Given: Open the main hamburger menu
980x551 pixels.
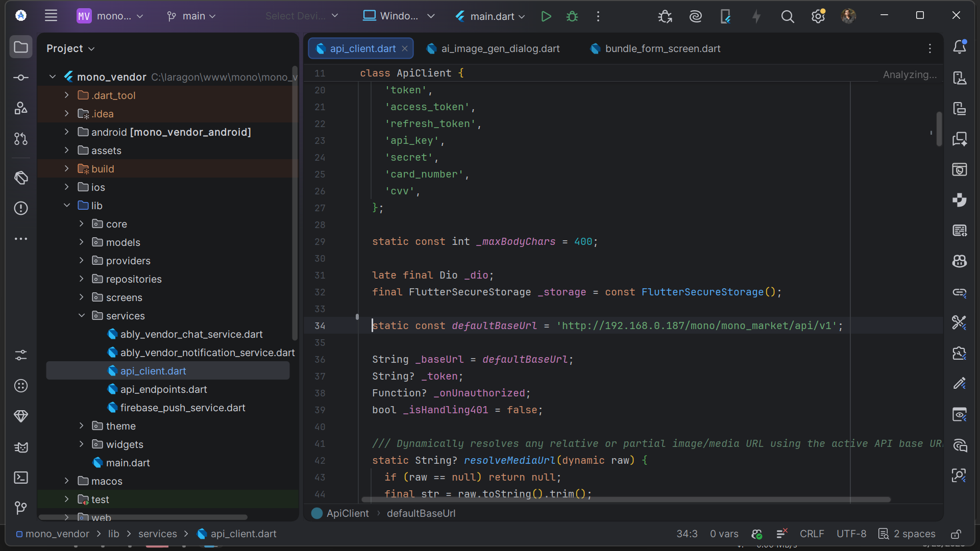Looking at the screenshot, I should coord(51,16).
